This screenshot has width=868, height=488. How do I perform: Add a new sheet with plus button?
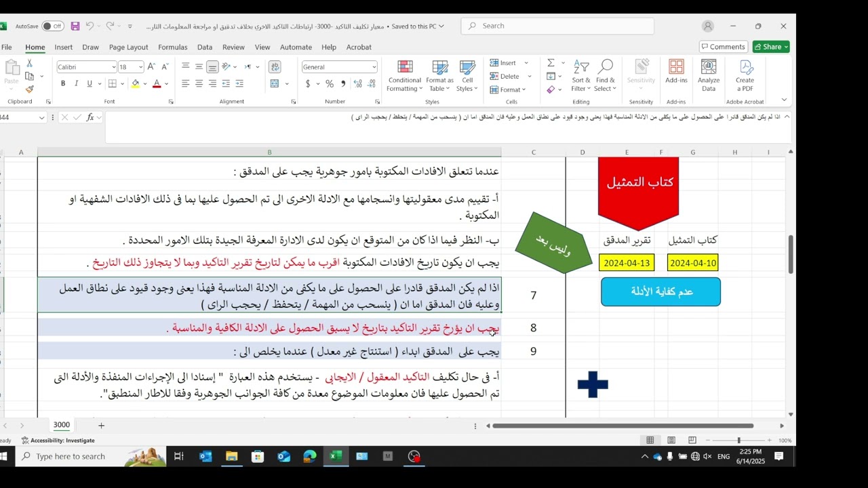(101, 426)
